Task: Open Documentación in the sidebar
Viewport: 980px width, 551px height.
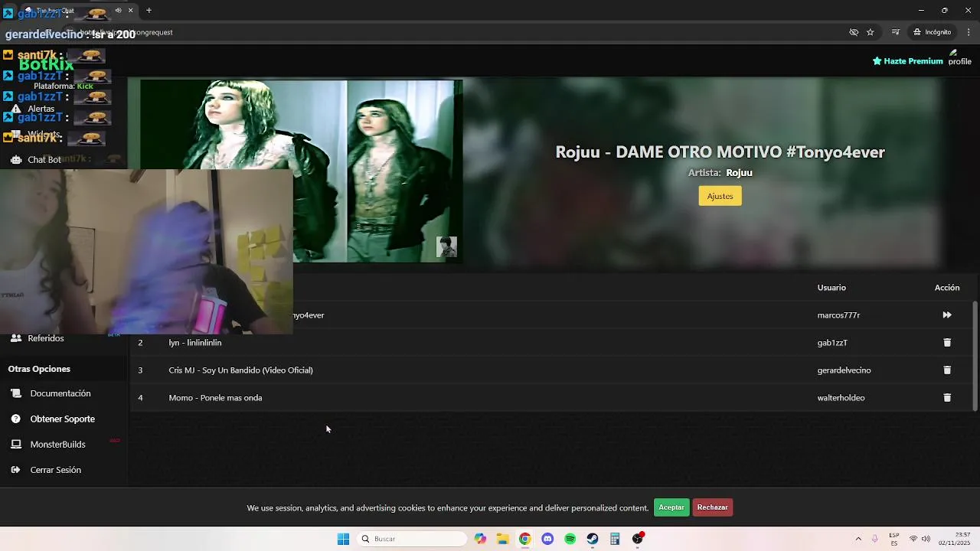Action: coord(60,393)
